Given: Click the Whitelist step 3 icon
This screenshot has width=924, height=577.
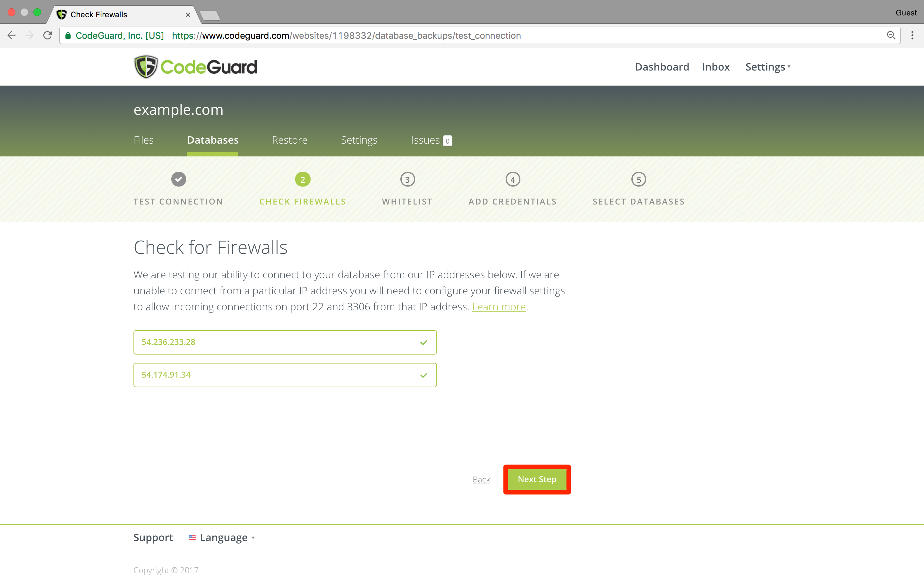Looking at the screenshot, I should pos(406,179).
